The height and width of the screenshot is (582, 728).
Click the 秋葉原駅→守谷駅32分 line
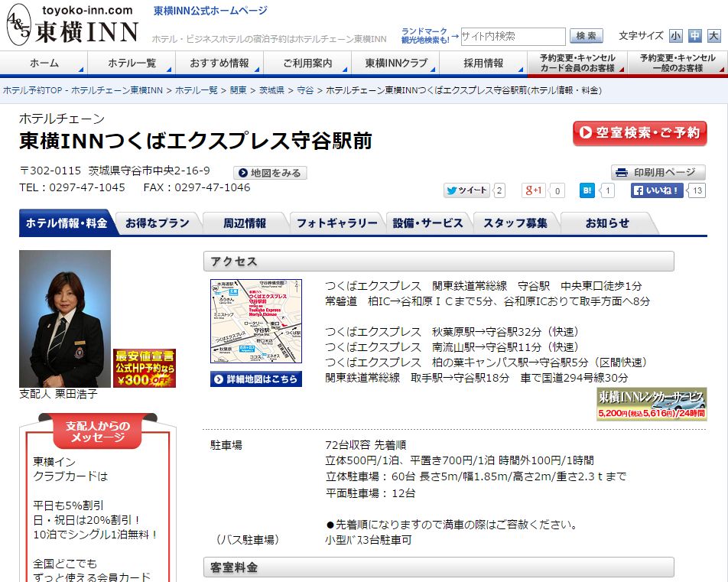pyautogui.click(x=453, y=332)
